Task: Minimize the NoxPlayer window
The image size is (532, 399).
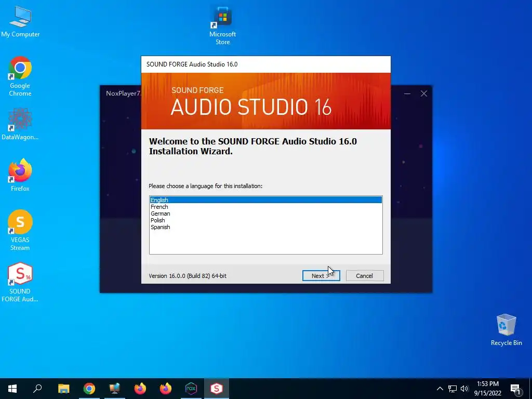Action: [407, 94]
